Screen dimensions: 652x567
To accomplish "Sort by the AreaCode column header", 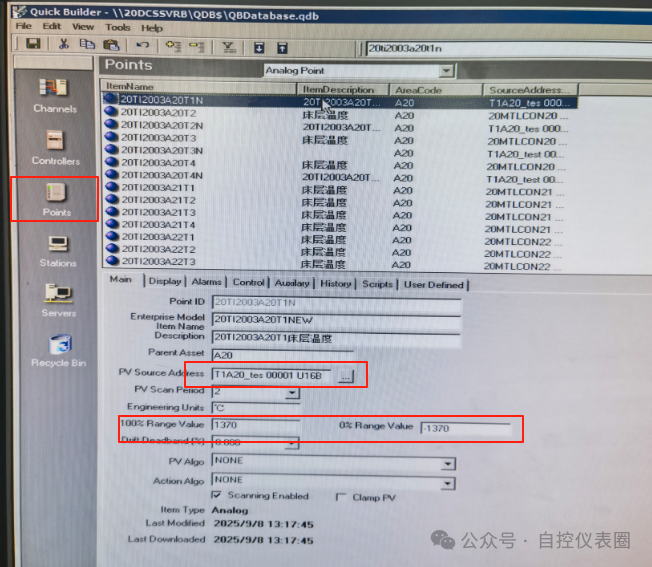I will coord(435,90).
